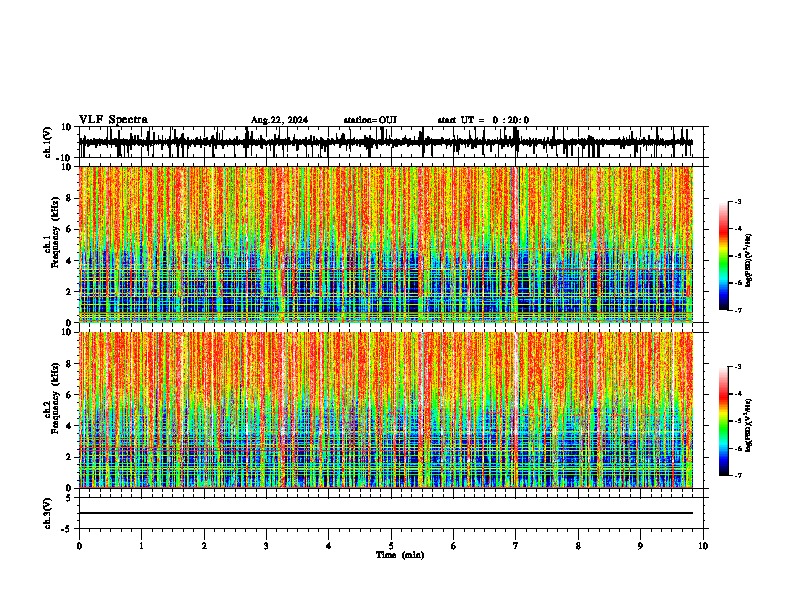Image resolution: width=792 pixels, height=612 pixels.
Task: Click the "4" kHz tick of ch.1 spectrogram
Action: (x=69, y=261)
